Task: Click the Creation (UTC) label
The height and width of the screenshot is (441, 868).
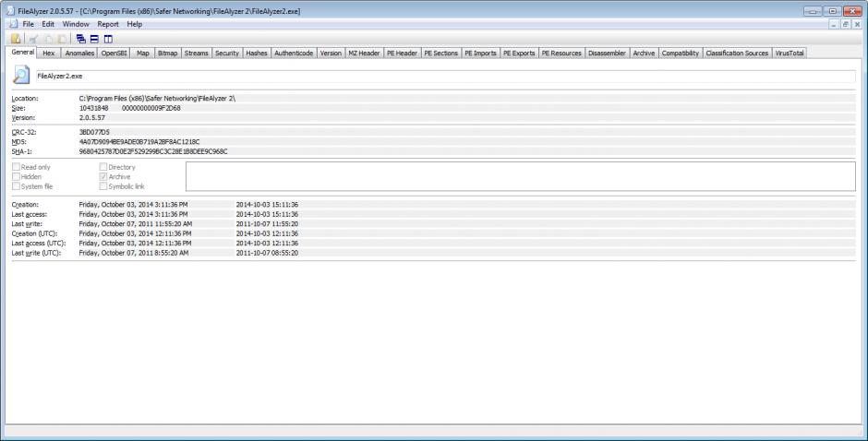Action: pos(34,233)
